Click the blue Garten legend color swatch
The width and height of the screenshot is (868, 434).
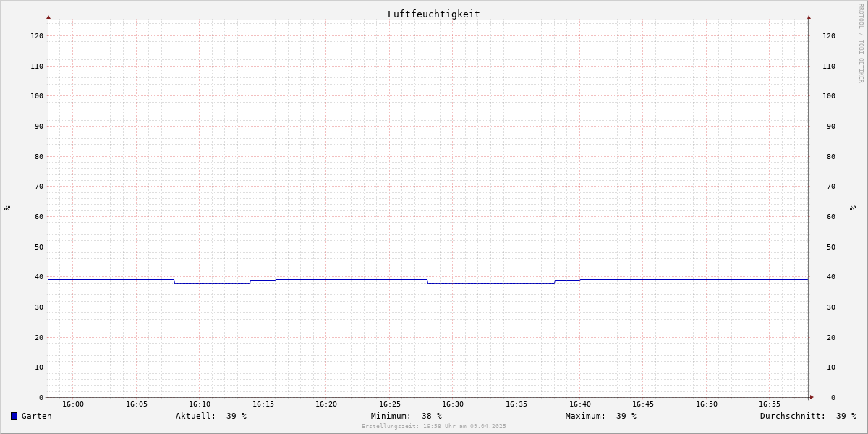(x=14, y=416)
